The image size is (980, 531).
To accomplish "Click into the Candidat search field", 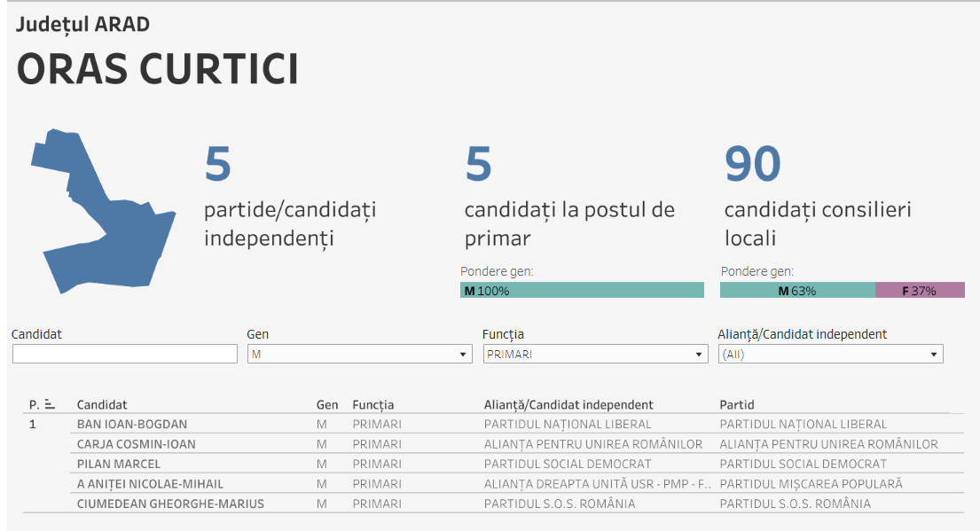I will 125,354.
